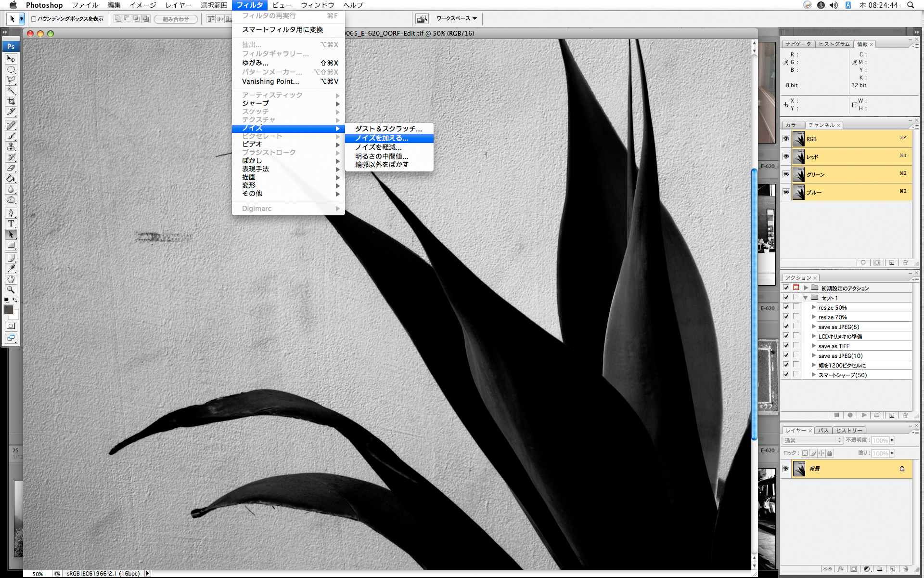Choose ノイズを加える from the Noise submenu
Screen dimensions: 924x578
(x=382, y=138)
